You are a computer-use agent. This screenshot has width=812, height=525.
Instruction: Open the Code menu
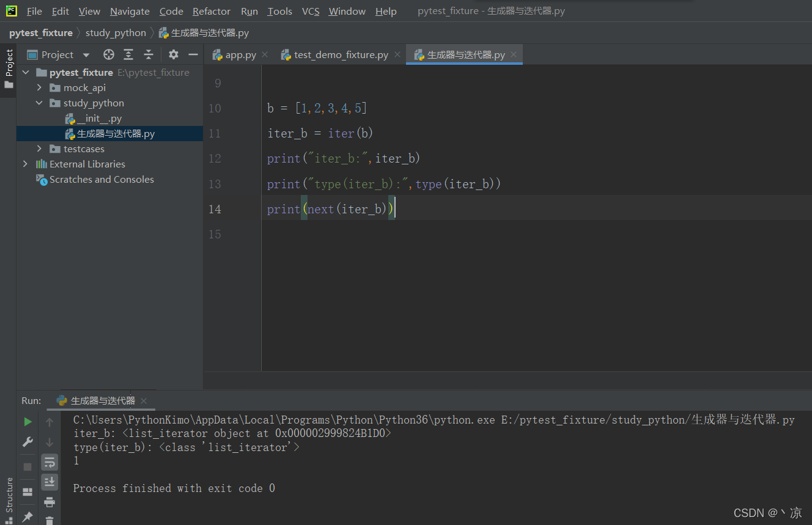171,11
